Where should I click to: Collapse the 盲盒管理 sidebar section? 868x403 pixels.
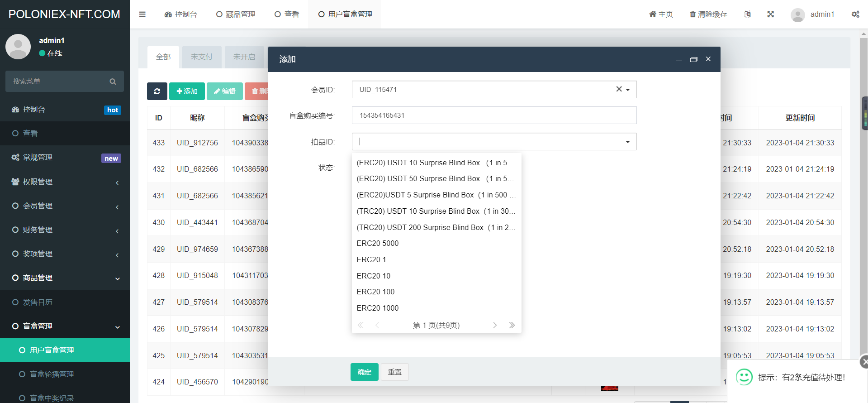click(65, 326)
